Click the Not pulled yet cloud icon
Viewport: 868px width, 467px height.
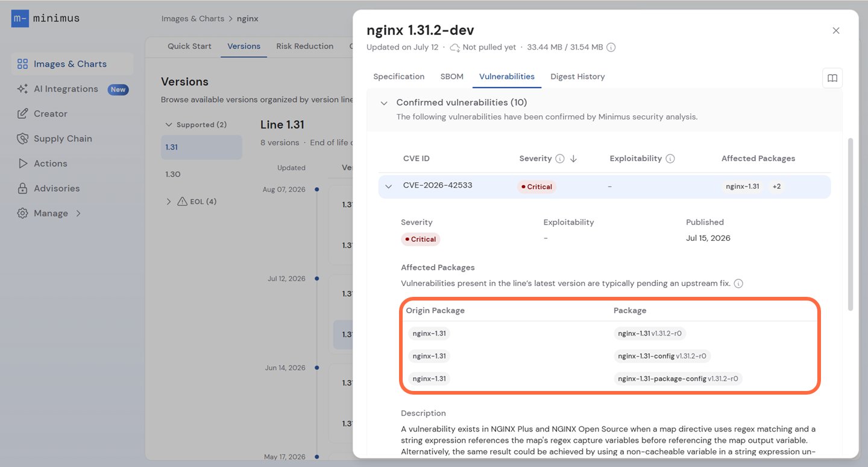[x=455, y=47]
